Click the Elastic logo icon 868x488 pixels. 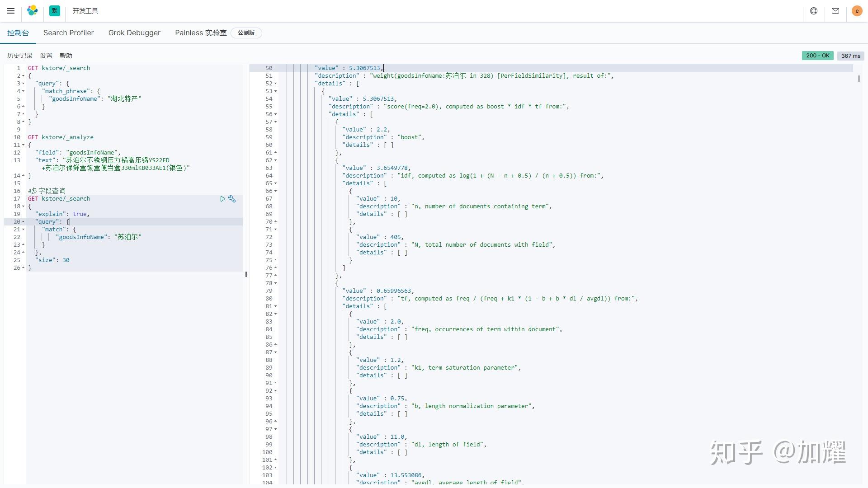tap(32, 11)
